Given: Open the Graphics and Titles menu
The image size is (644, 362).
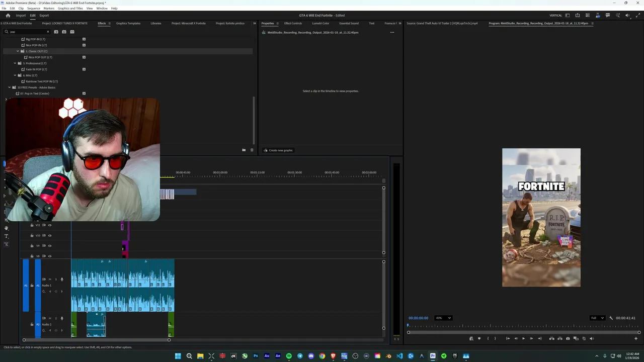Looking at the screenshot, I should pos(70,8).
